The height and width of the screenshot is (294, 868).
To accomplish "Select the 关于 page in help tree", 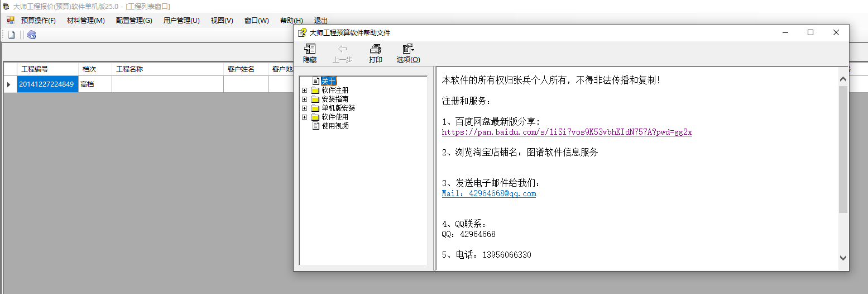I will point(329,81).
